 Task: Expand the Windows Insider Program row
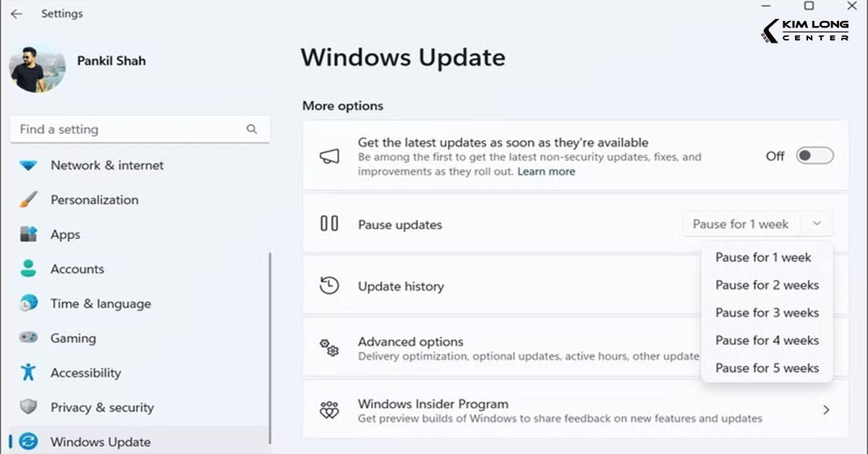(825, 409)
